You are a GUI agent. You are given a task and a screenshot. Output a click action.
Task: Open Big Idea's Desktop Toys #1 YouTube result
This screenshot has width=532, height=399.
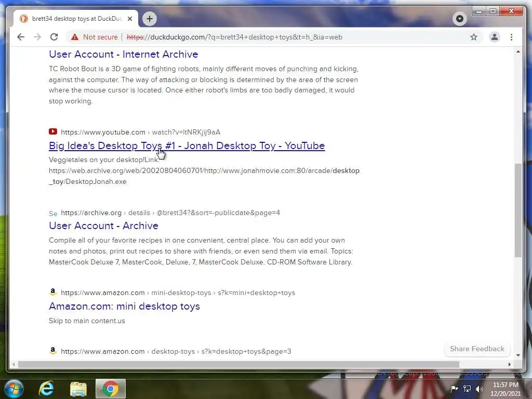coord(187,145)
